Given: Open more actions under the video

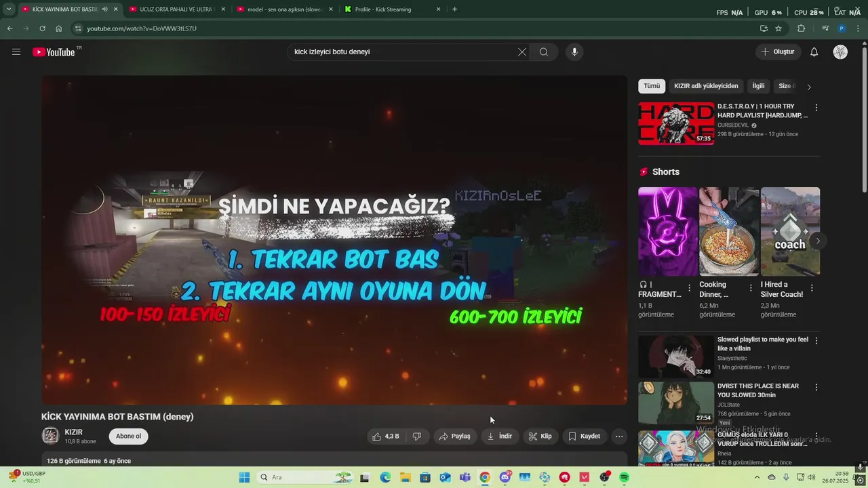Looking at the screenshot, I should 619,436.
